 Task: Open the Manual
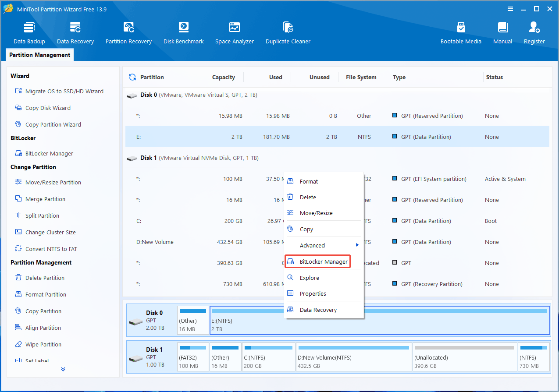click(502, 33)
